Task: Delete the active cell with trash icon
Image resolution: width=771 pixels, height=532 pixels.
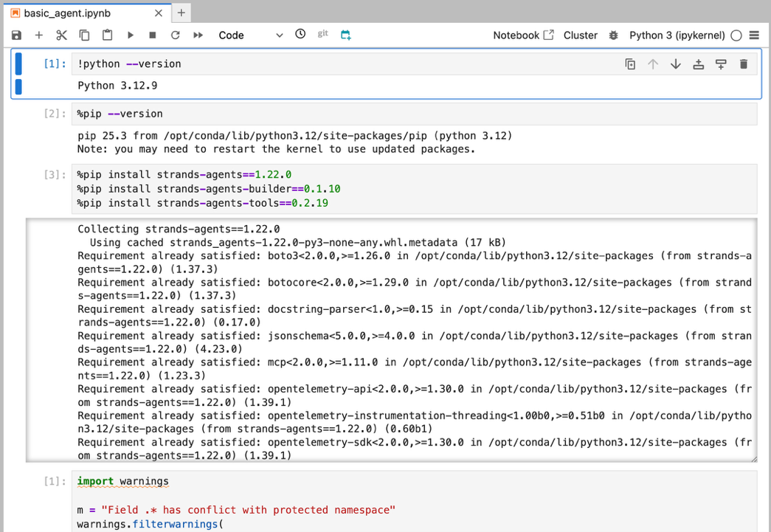Action: (744, 64)
